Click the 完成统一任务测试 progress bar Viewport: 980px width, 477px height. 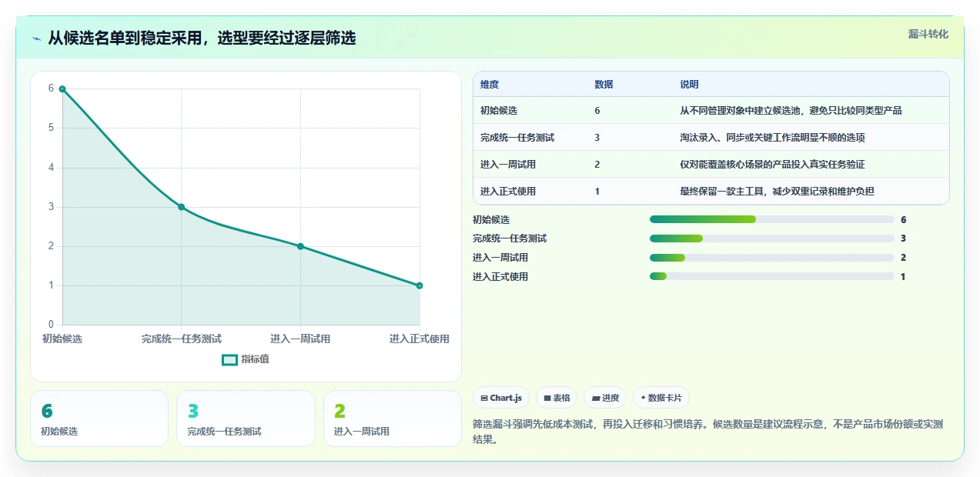tap(772, 239)
